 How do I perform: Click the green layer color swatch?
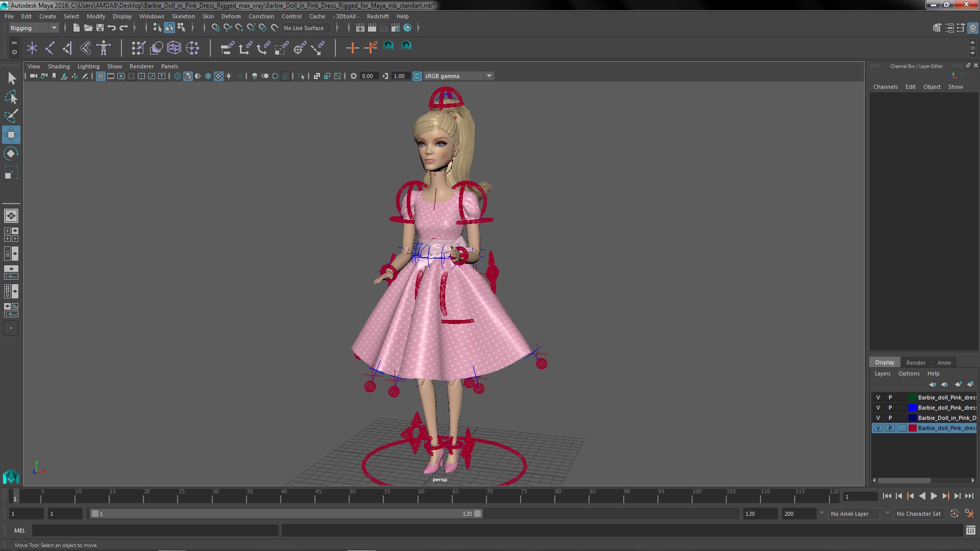pyautogui.click(x=912, y=397)
